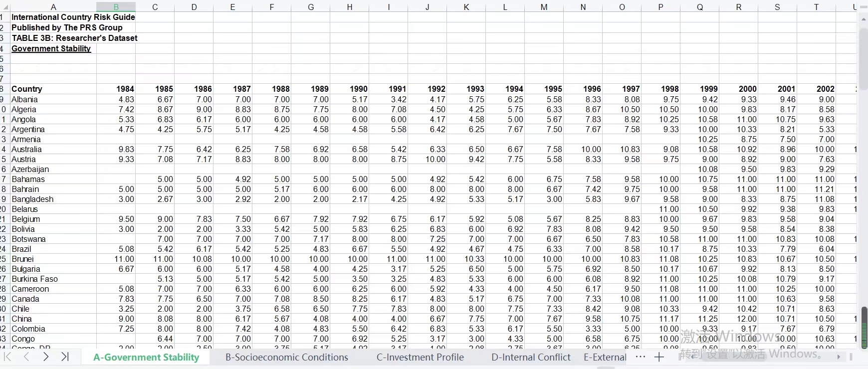
Task: Click Armenia's 1999 value 10.25
Action: coord(700,139)
